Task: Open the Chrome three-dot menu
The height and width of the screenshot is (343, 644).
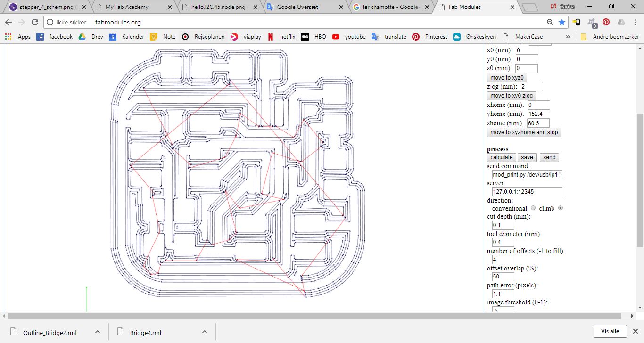Action: pyautogui.click(x=636, y=22)
